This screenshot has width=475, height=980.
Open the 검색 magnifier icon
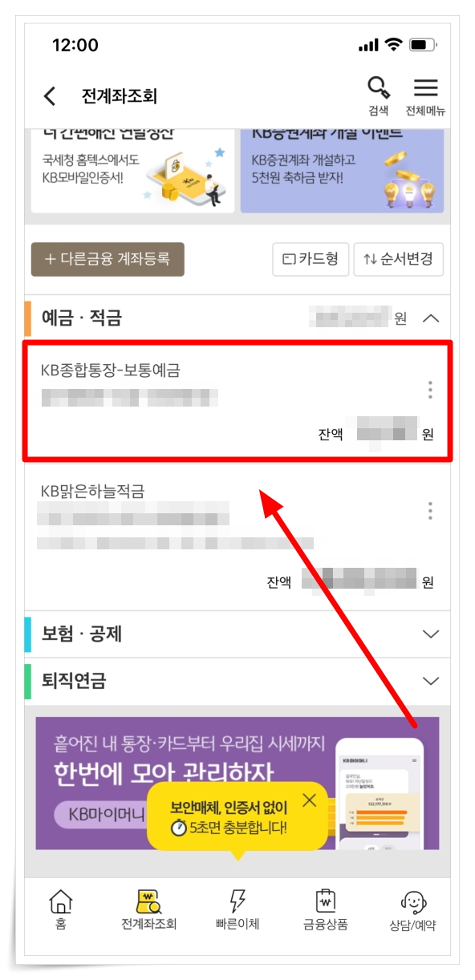point(378,88)
